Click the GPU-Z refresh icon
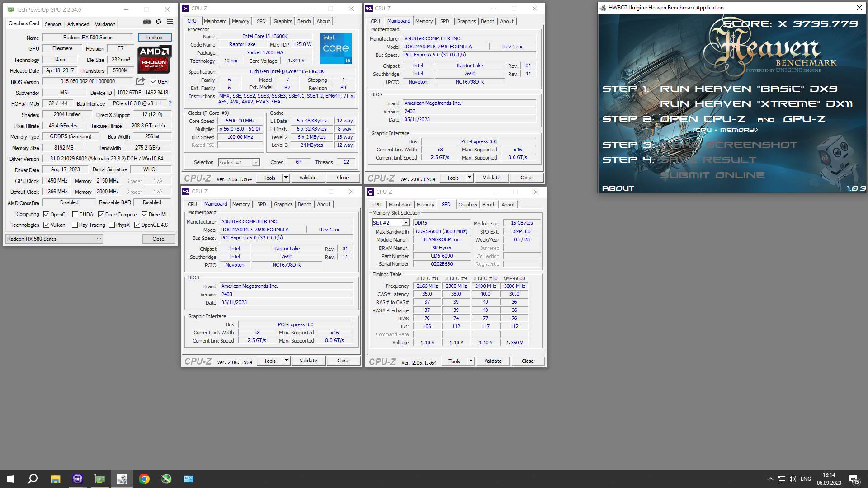 point(158,22)
